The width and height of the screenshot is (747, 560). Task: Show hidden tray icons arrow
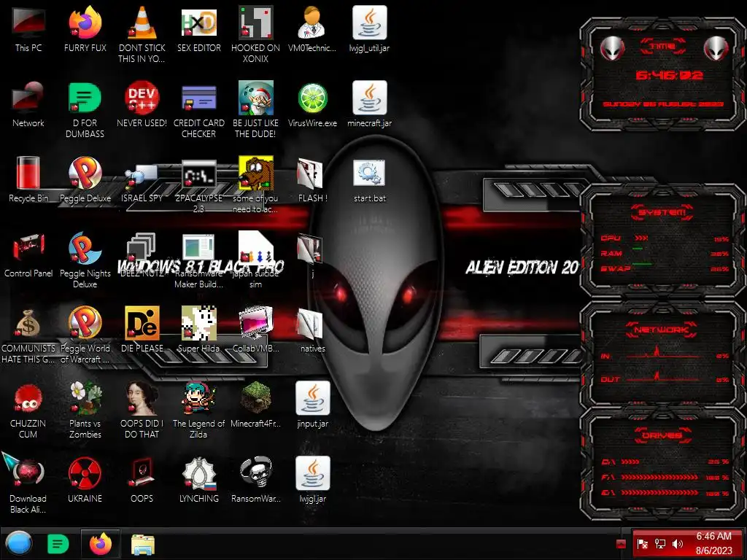pyautogui.click(x=621, y=544)
